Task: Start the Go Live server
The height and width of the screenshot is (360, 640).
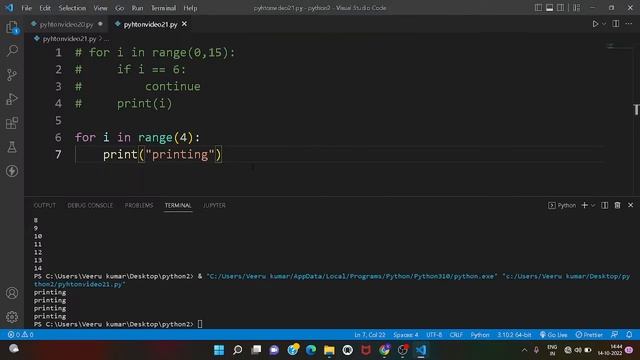Action: 553,335
